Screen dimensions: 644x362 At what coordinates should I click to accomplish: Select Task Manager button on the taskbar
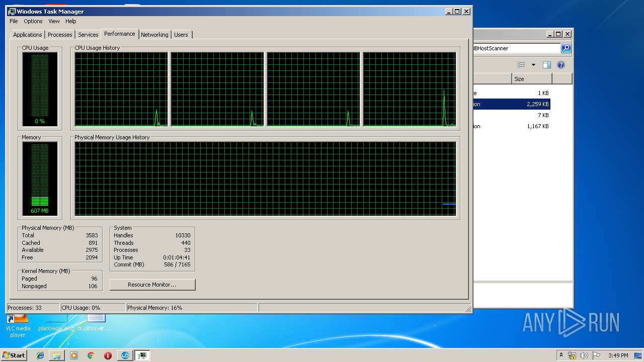coord(142,355)
